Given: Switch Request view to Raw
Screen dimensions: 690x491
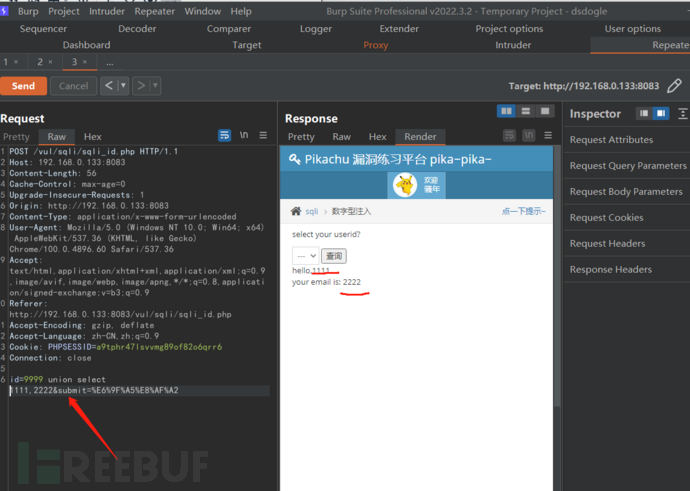Looking at the screenshot, I should coord(57,137).
